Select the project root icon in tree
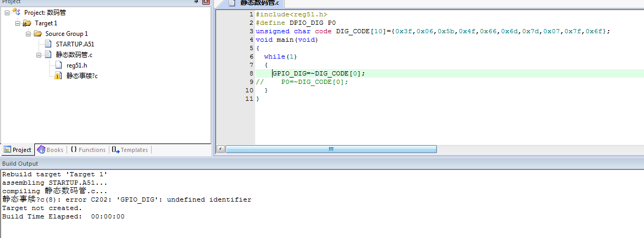 tap(16, 12)
